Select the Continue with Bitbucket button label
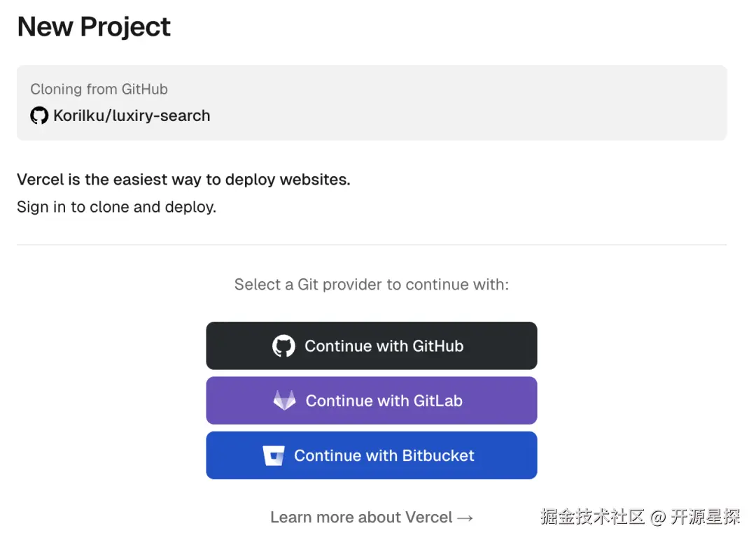 (384, 456)
